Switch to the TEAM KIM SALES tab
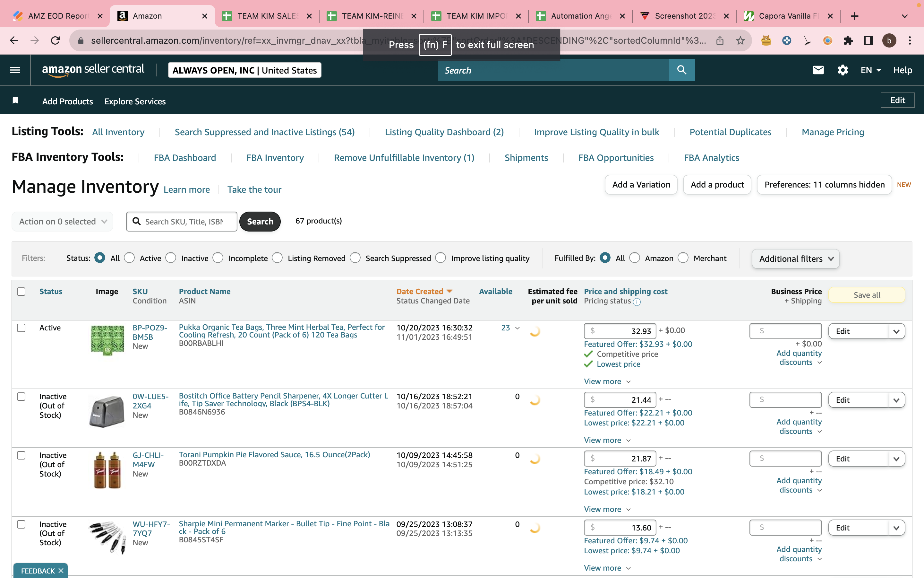 [x=267, y=16]
